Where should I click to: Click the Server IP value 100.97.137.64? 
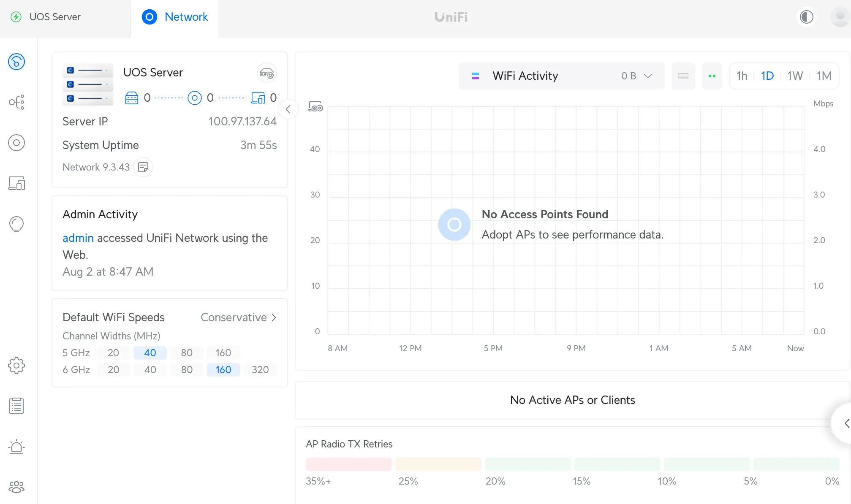tap(242, 122)
